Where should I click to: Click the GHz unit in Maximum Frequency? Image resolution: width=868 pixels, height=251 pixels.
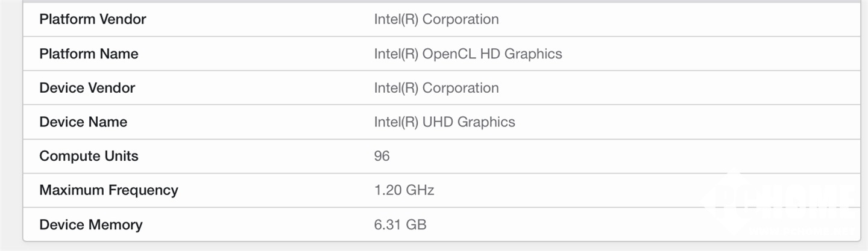click(x=420, y=190)
